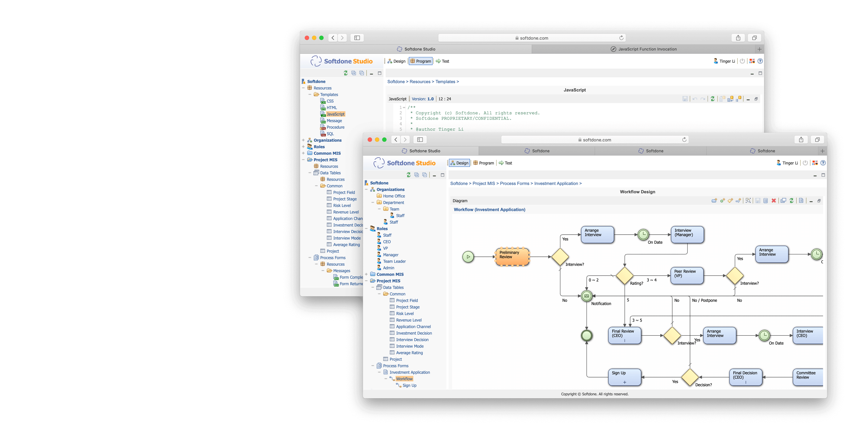Open the SQL template in back window tree
Screen dimensions: 868x434
(330, 134)
